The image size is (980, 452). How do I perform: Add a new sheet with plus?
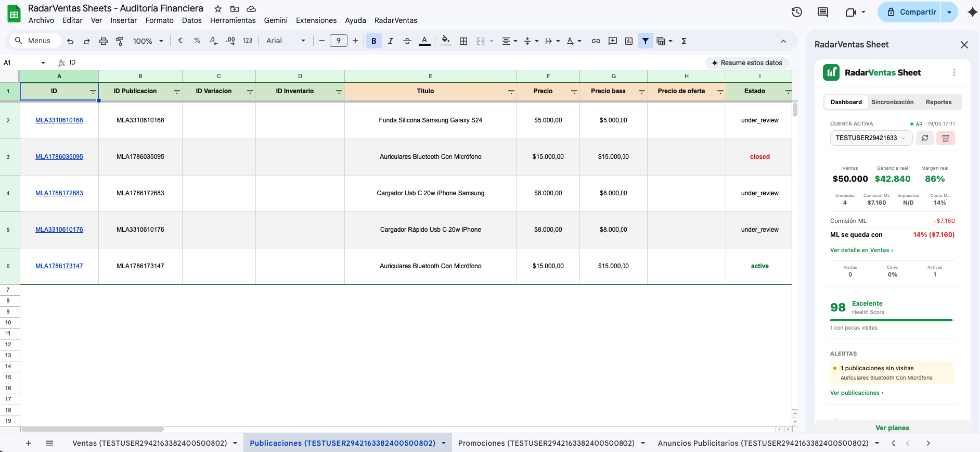pyautogui.click(x=29, y=443)
